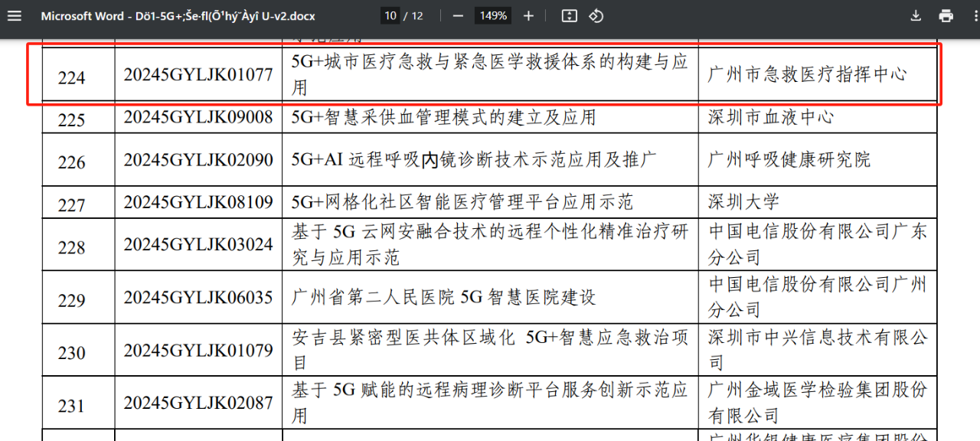Viewport: 980px width, 441px height.
Task: Open the sidebar menu hamburger icon
Action: (x=15, y=16)
